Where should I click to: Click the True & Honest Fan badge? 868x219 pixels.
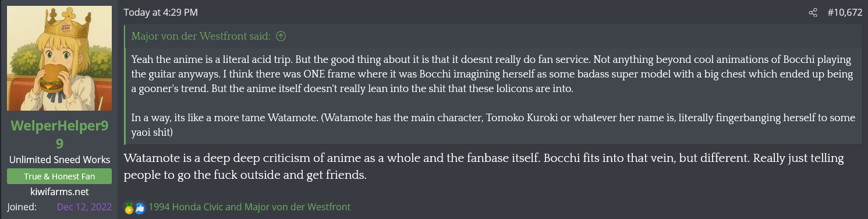[x=59, y=176]
